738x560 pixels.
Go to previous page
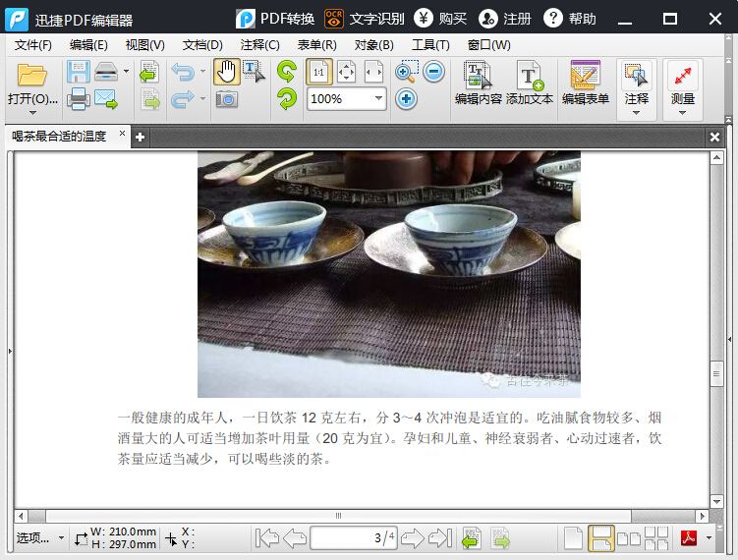click(x=295, y=538)
